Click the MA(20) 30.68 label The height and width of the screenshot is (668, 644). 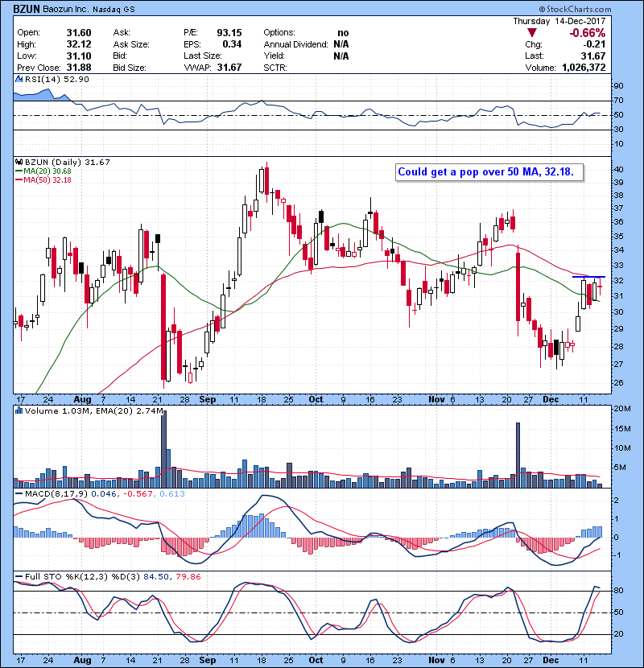click(47, 171)
